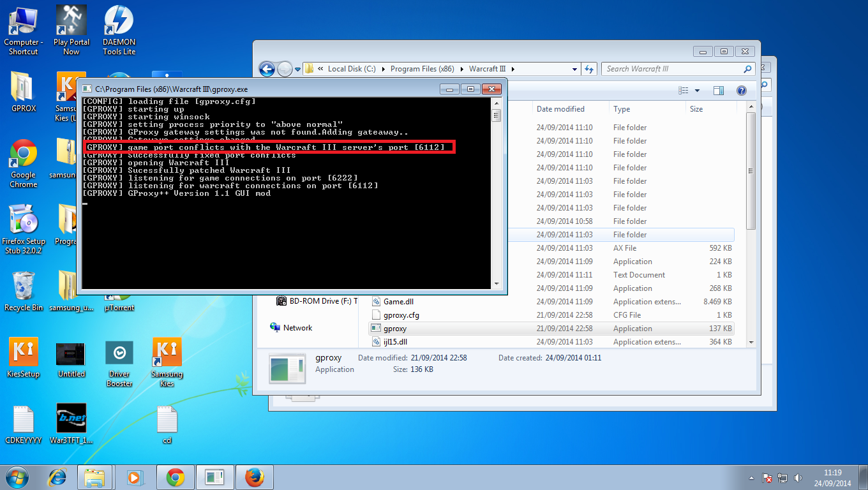Click the Program Files (x86) breadcrumb
Screen dimensions: 868x490
(423, 69)
